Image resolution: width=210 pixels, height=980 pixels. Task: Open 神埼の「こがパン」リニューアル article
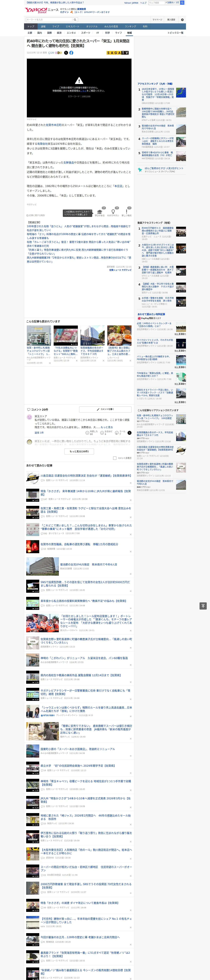84,658
